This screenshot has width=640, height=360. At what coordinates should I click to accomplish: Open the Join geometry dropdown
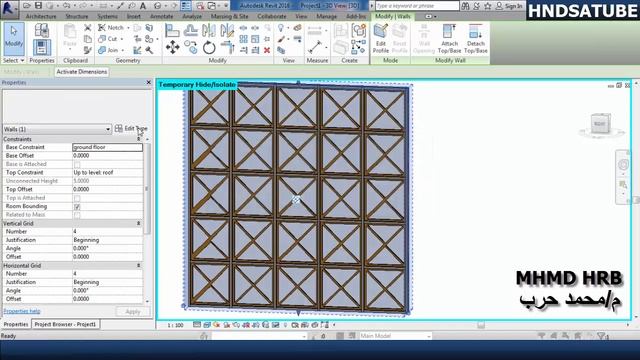[122, 50]
